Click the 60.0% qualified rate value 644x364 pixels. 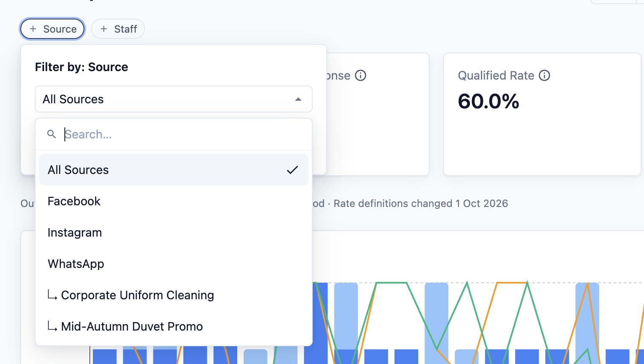point(489,101)
